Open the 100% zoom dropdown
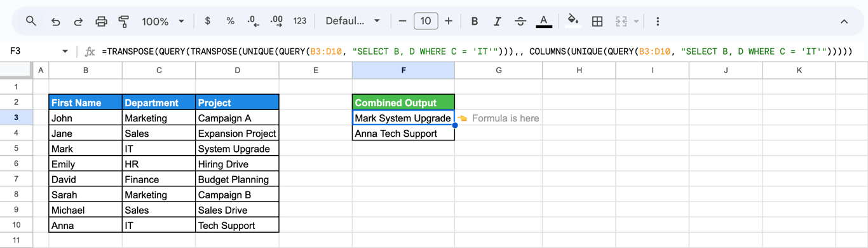Image resolution: width=868 pixels, height=248 pixels. click(163, 21)
